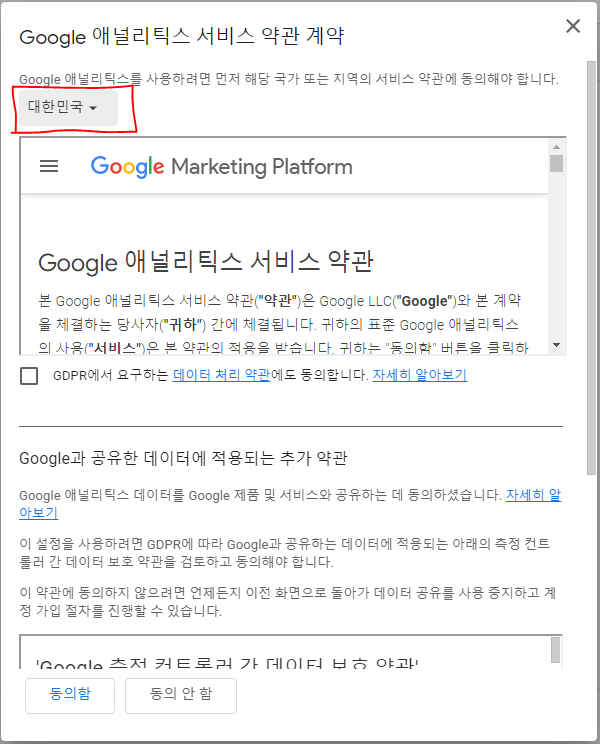The image size is (600, 744).
Task: Open the 대한민국 country dropdown
Action: pos(68,108)
